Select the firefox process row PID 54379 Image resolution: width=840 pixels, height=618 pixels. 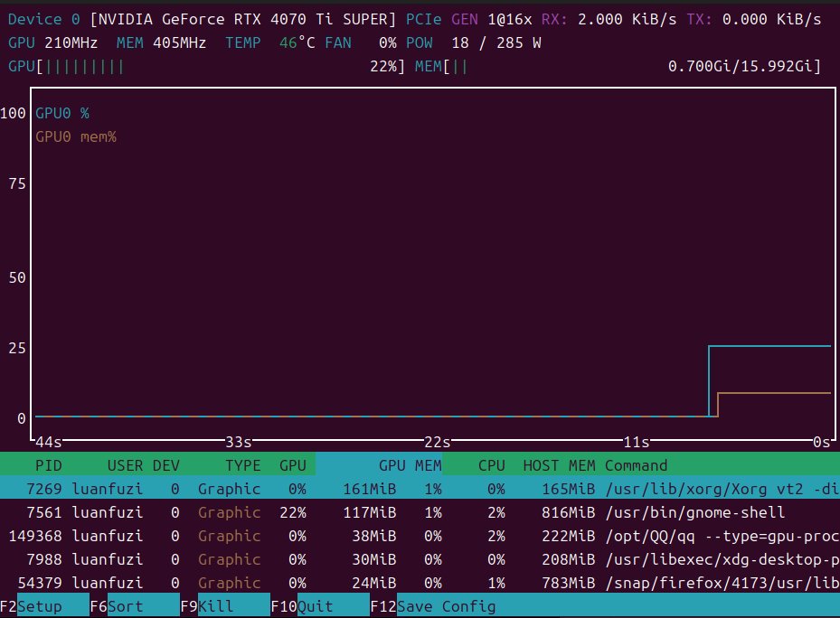coord(420,583)
